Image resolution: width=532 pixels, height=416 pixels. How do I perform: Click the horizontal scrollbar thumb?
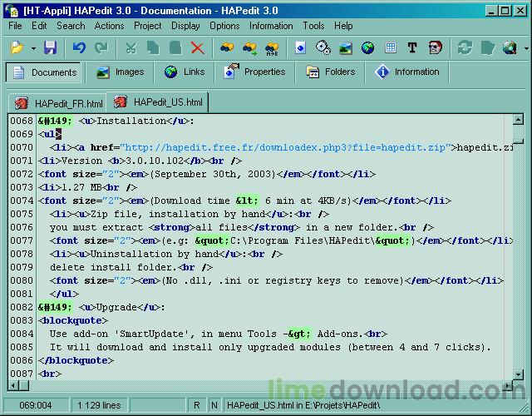coord(24,385)
